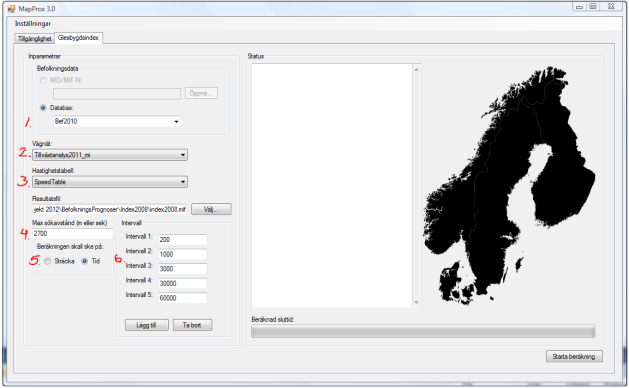Select the Databas radio button

point(43,108)
